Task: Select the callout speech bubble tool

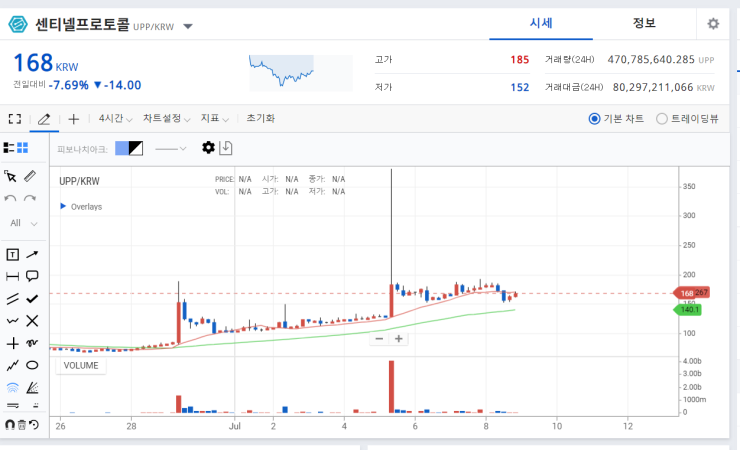Action: coord(32,276)
